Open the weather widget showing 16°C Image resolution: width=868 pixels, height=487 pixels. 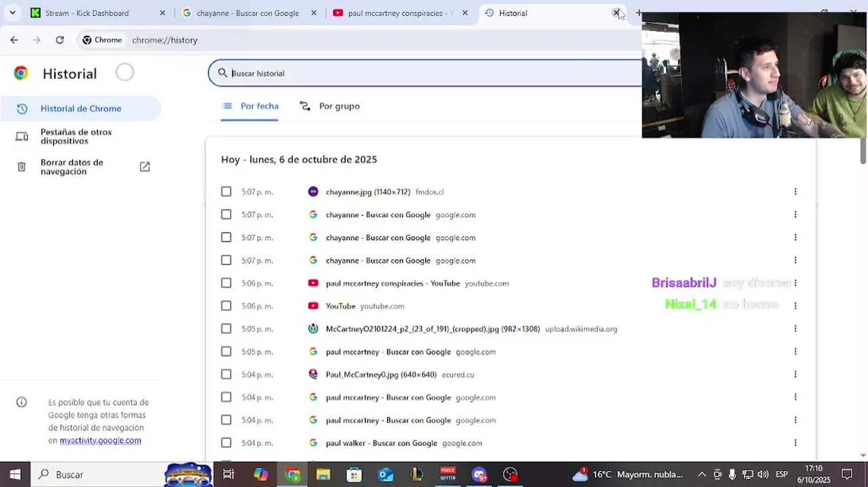click(627, 474)
